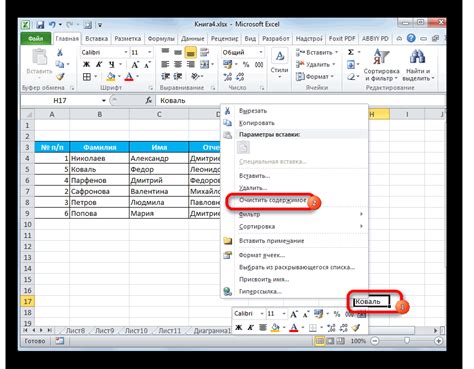Undo the last action in the quick access toolbar

coord(52,25)
